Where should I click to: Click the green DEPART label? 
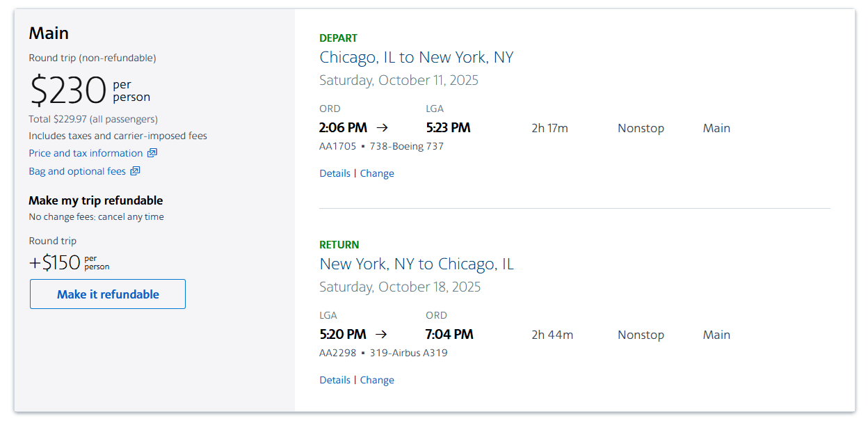coord(338,38)
